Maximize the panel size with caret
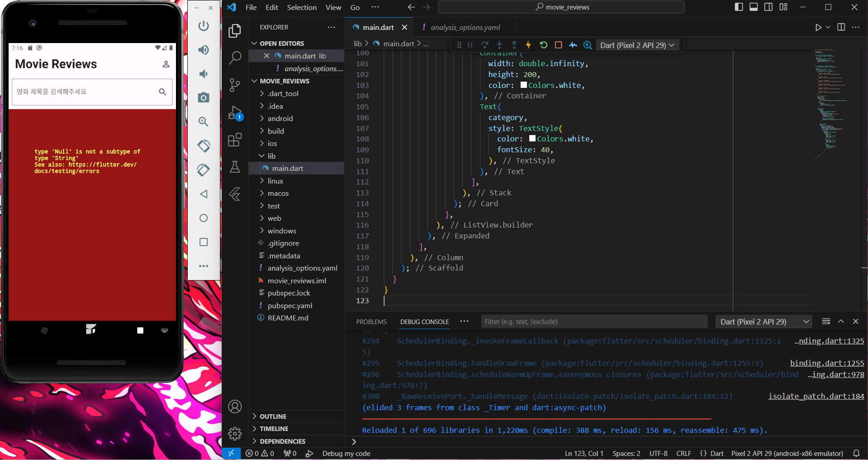This screenshot has width=868, height=460. (841, 321)
